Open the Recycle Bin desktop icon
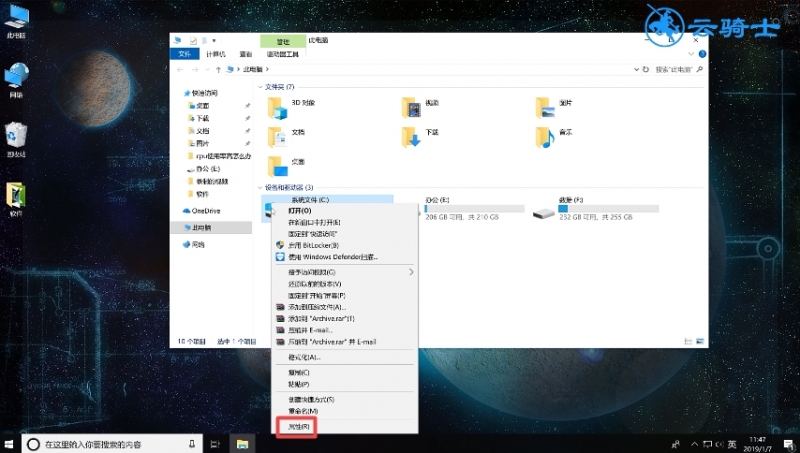The width and height of the screenshot is (800, 453). pos(16,139)
